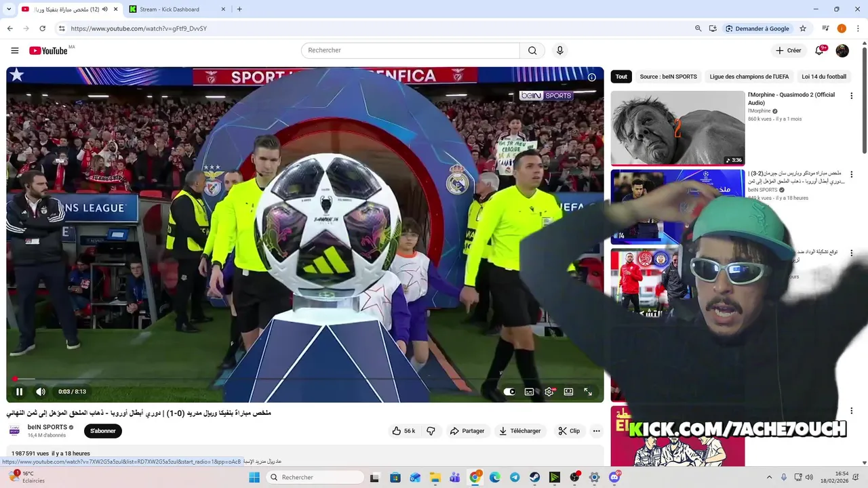Open the player settings gear
868x488 pixels.
(549, 392)
